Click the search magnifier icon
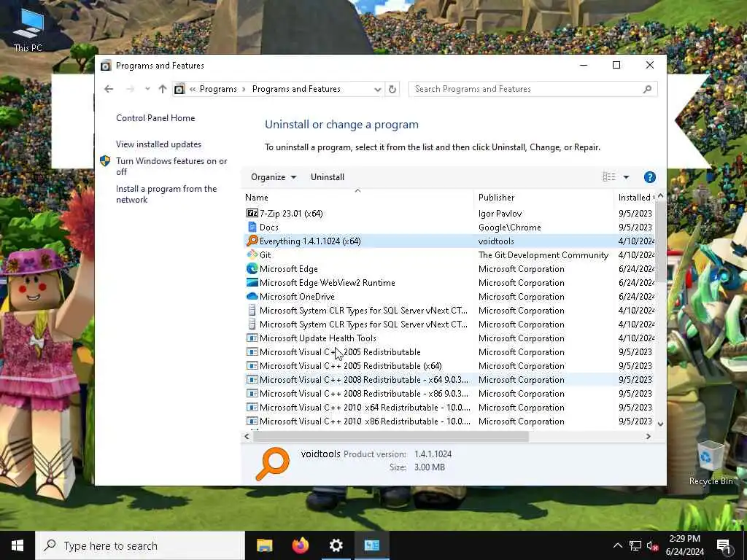This screenshot has height=560, width=747. 647,89
